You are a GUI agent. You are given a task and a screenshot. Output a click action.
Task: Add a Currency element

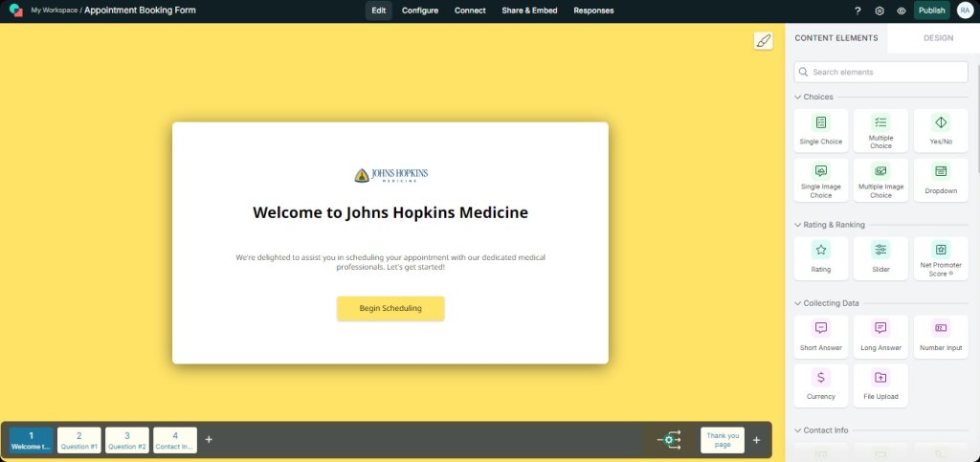coord(820,385)
